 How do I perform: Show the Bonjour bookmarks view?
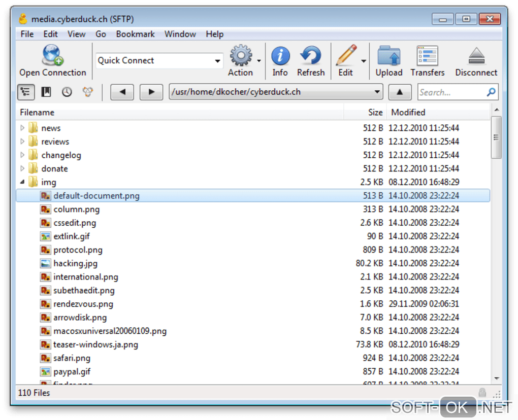[x=87, y=92]
